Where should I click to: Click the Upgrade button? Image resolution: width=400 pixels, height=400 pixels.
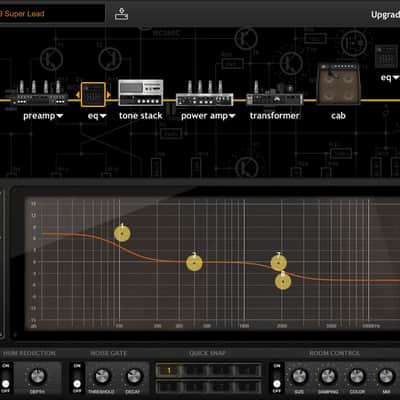tap(386, 15)
